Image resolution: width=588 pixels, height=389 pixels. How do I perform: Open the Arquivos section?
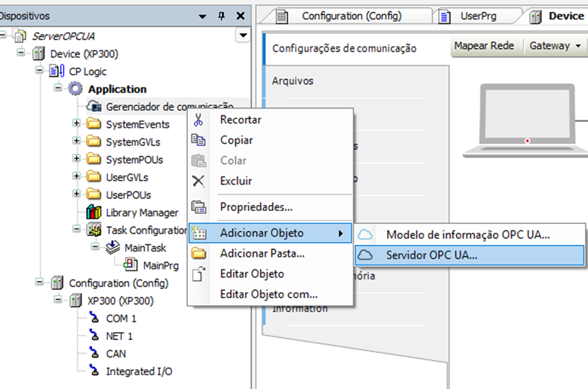tap(293, 81)
